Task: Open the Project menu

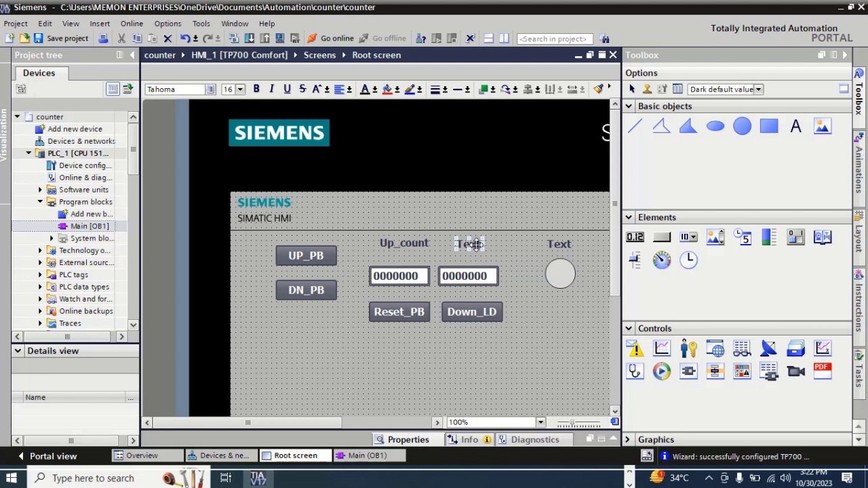Action: tap(16, 24)
